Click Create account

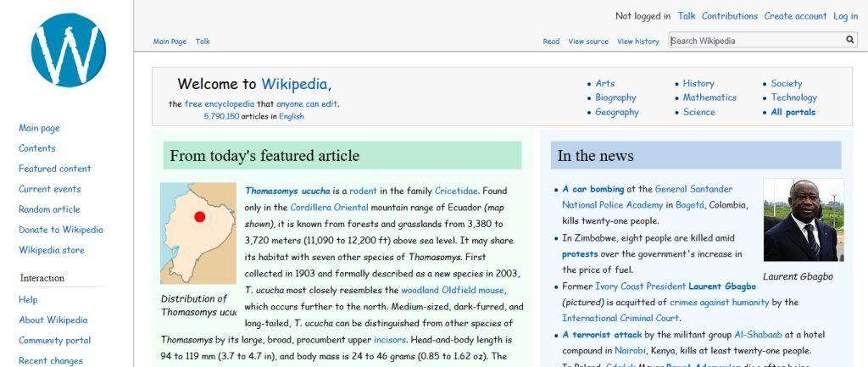(x=795, y=16)
